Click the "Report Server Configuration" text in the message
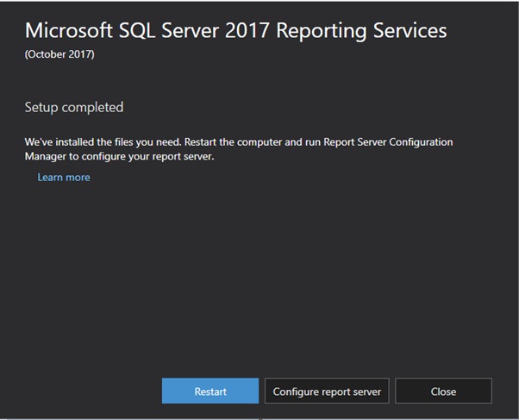Viewport: 519px width, 420px height. (388, 141)
